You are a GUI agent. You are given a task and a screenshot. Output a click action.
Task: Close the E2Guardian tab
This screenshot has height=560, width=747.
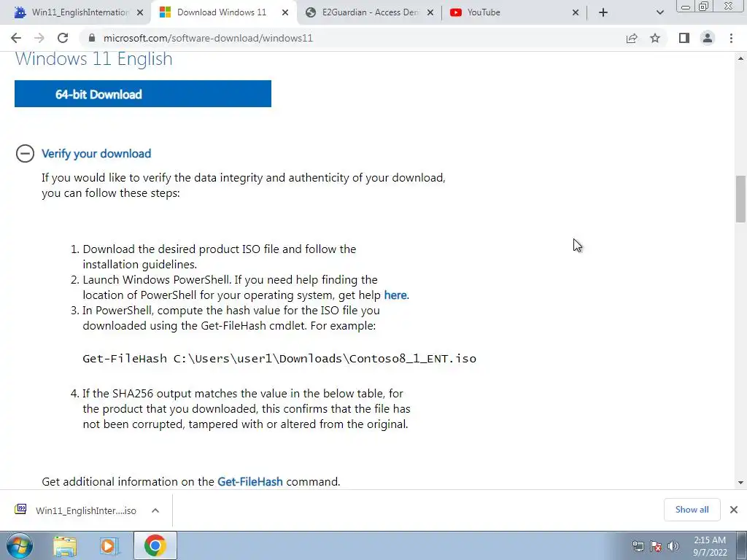coord(430,12)
